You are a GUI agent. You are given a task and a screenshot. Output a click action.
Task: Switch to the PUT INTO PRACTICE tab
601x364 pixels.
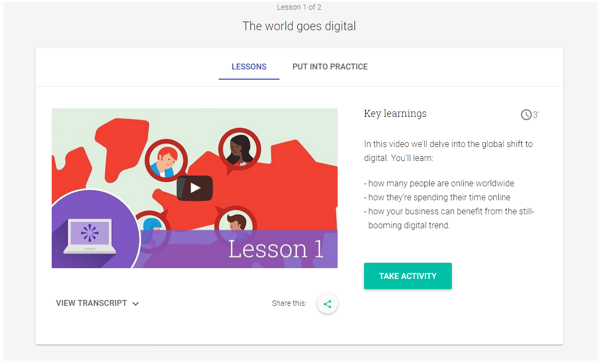(x=330, y=67)
